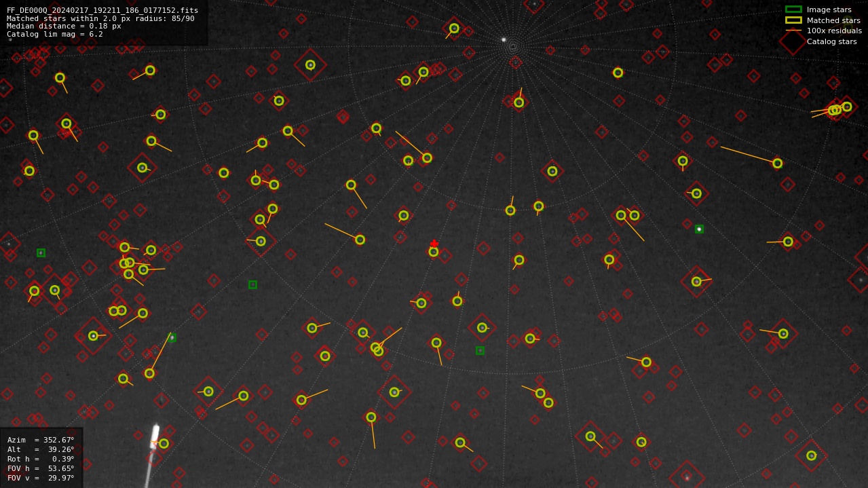Click the 'Catalog lim mag = 6.2' line
The width and height of the screenshot is (868, 488).
point(55,34)
